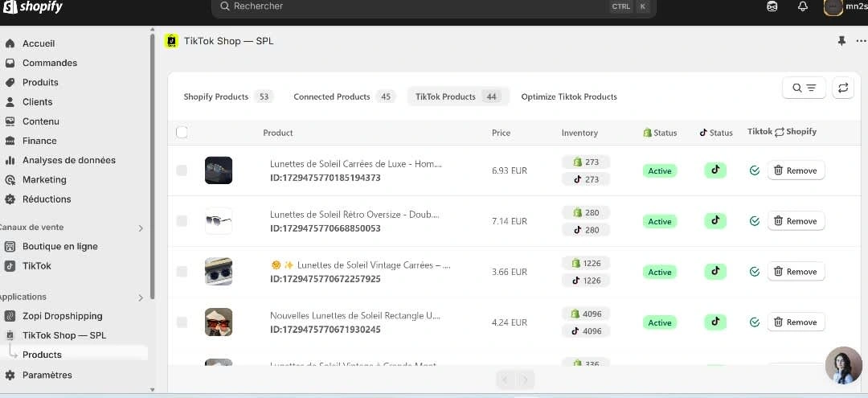Open TikTok sales channel
This screenshot has width=868, height=398.
(36, 265)
